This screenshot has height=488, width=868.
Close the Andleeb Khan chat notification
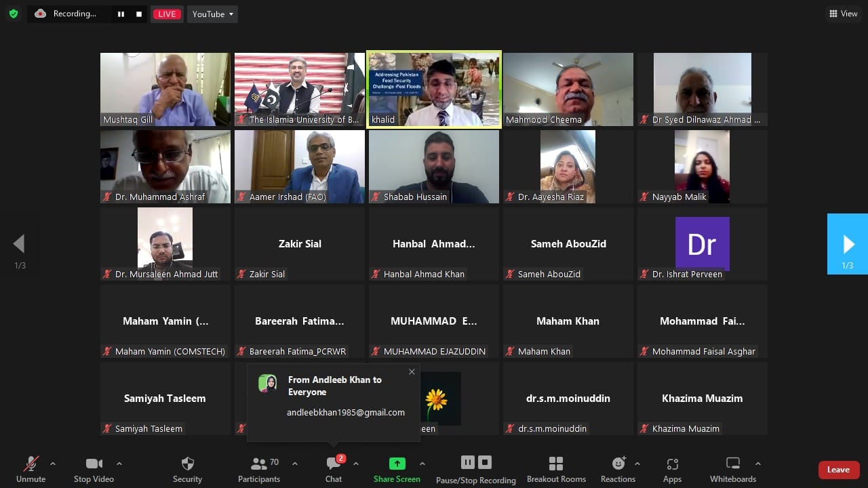412,371
